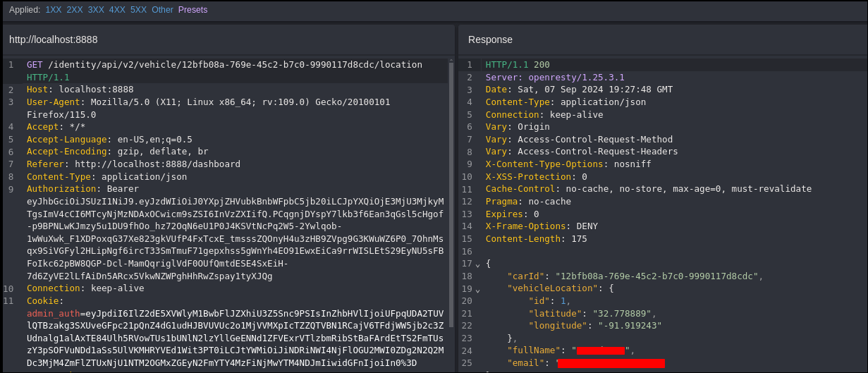Click the Server: openresty/1.25.3.1 header

click(555, 78)
